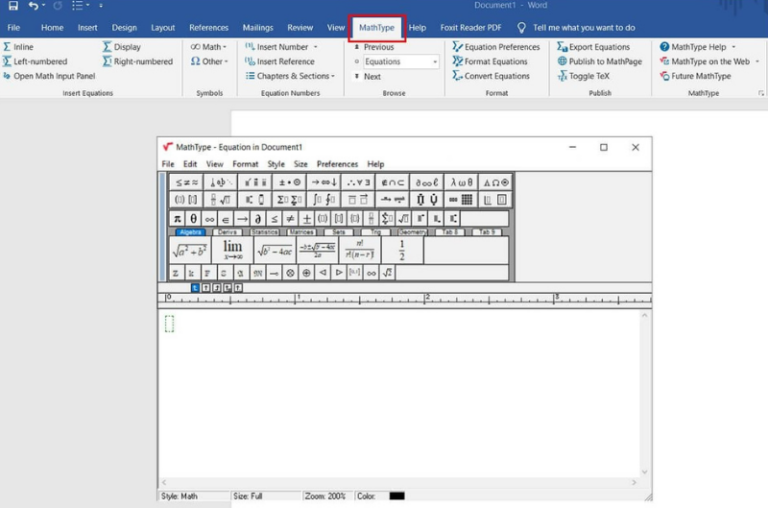
Task: Expand the Chapters & Sections dropdown
Action: point(290,76)
